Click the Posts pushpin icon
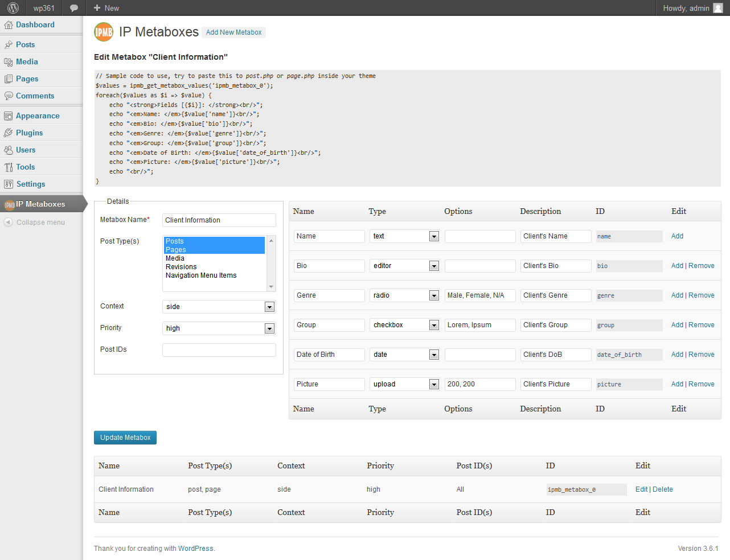The image size is (730, 560). (9, 45)
